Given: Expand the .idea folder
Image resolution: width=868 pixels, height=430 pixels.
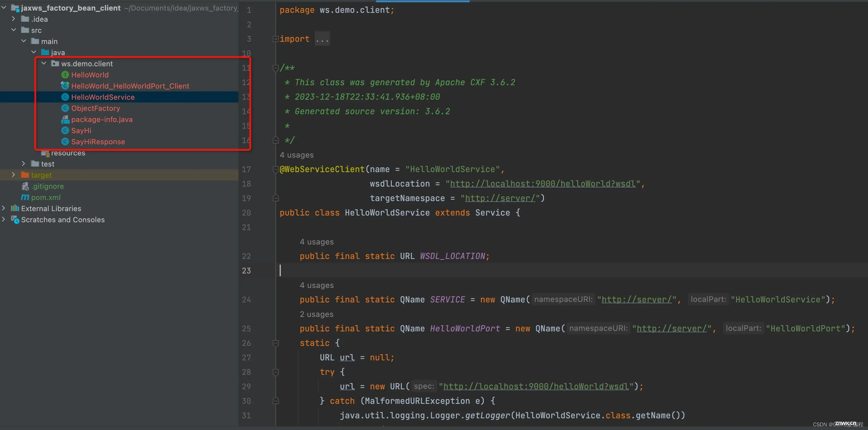Looking at the screenshot, I should pyautogui.click(x=13, y=19).
